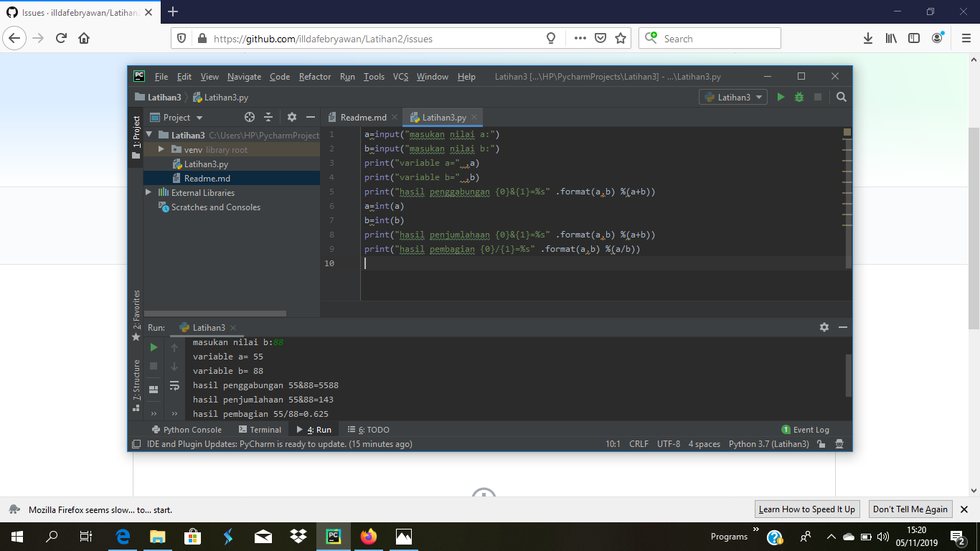Click the stop square in the top toolbar
The image size is (980, 551).
tap(818, 97)
